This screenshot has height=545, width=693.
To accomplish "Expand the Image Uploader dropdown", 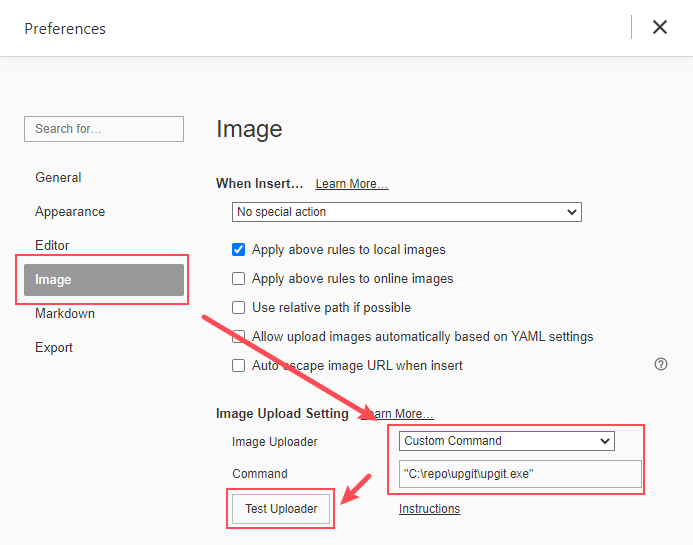I will pyautogui.click(x=506, y=441).
